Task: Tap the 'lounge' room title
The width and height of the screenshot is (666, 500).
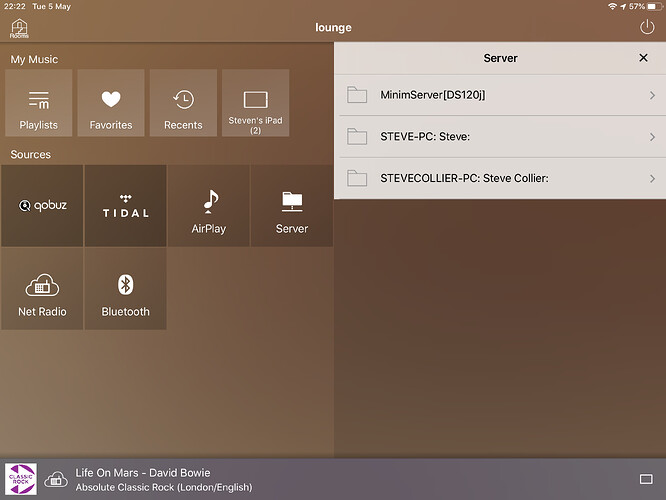Action: 333,28
